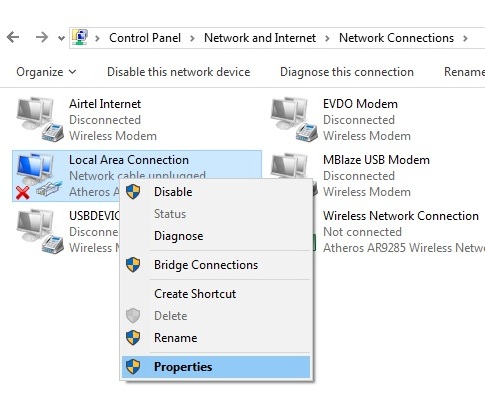Click the Forward navigation arrow
485x415 pixels.
coord(42,37)
